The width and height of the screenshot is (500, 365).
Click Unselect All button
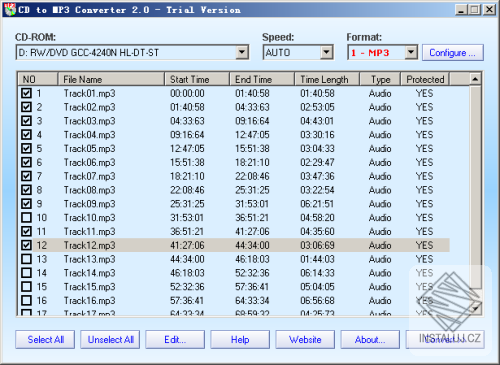[110, 340]
